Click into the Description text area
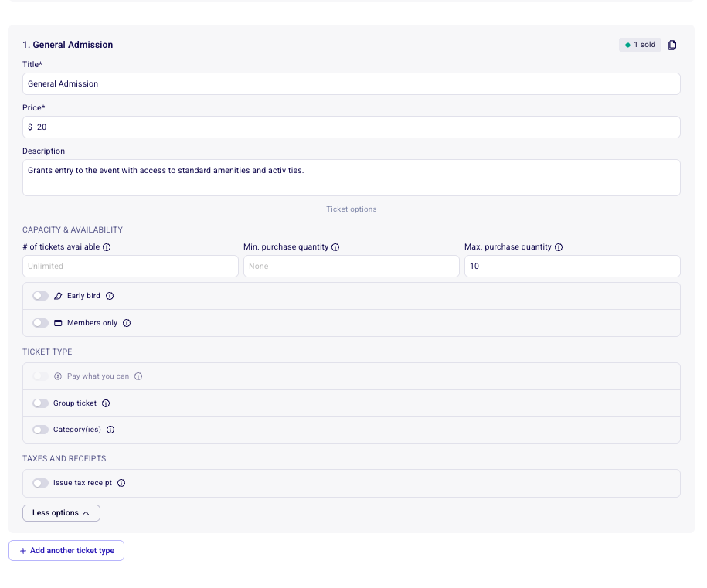Viewport: 707px width, 588px height. [352, 178]
